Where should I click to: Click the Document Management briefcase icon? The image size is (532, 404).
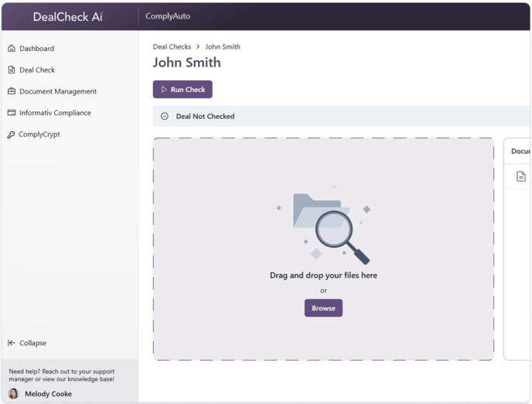(12, 91)
